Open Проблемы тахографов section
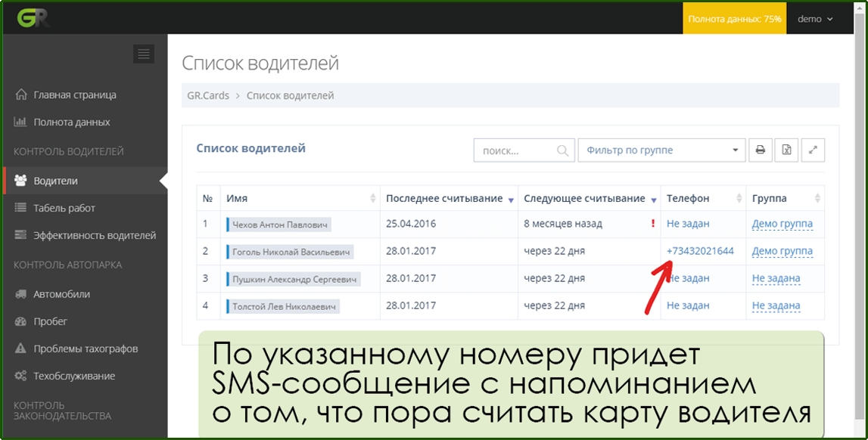Viewport: 868px width, 440px height. click(86, 349)
